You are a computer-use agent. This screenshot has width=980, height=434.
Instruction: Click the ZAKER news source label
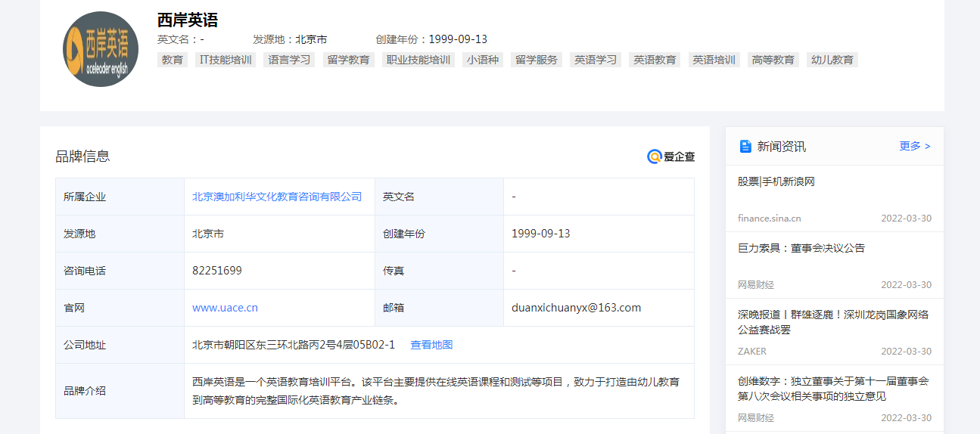[x=752, y=352]
